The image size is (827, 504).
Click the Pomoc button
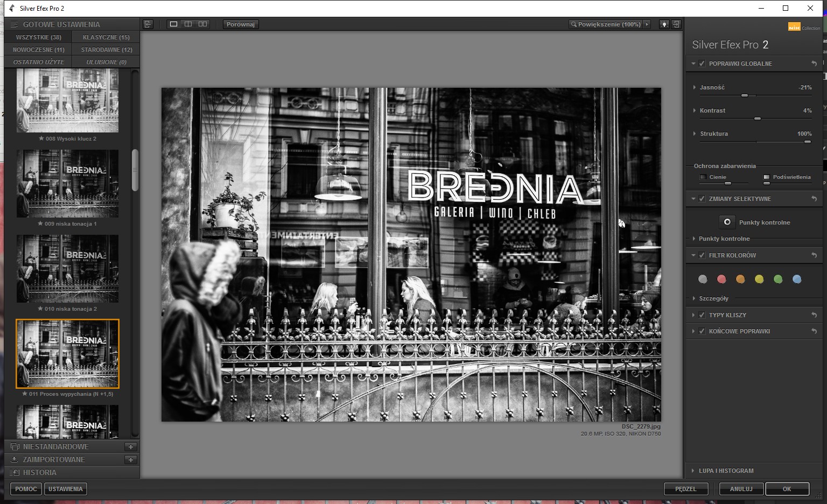(26, 489)
